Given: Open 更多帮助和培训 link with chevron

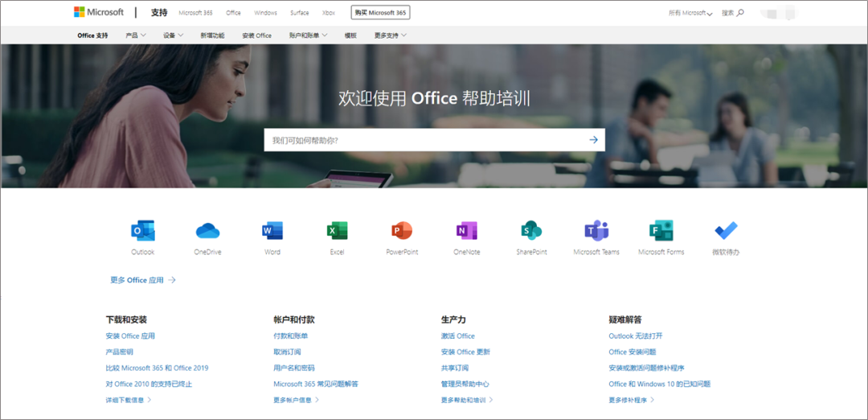Looking at the screenshot, I should coord(467,400).
